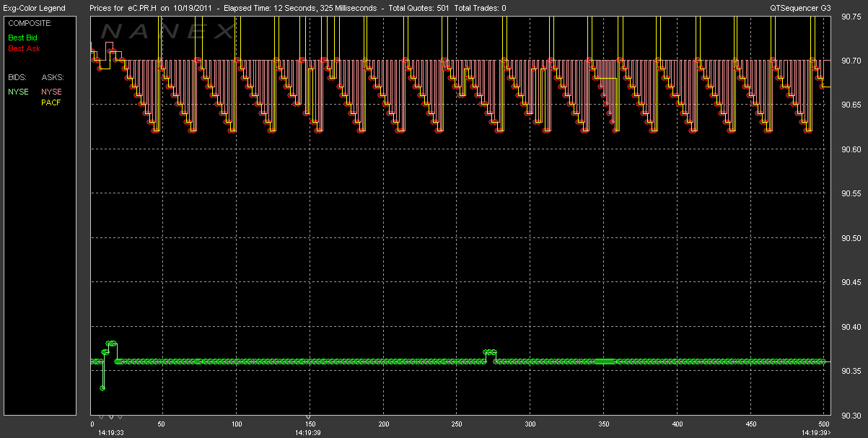Click the 150 quote axis label
The image size is (868, 438).
click(x=309, y=424)
